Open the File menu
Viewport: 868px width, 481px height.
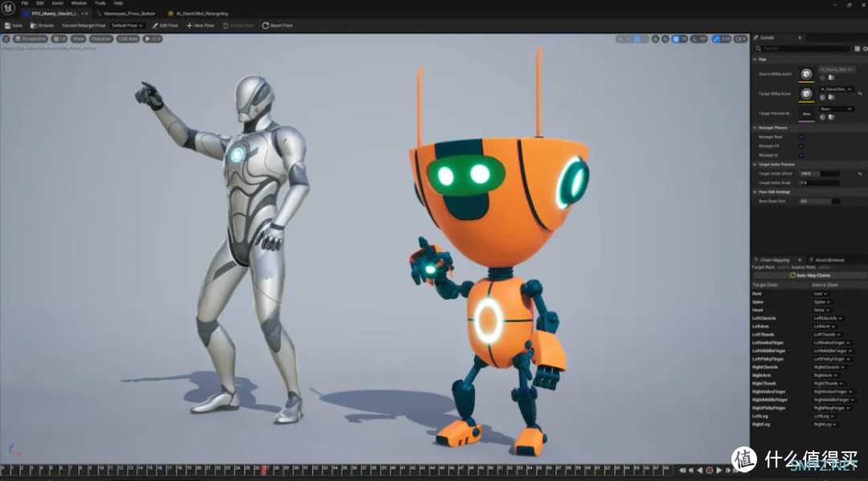(25, 3)
